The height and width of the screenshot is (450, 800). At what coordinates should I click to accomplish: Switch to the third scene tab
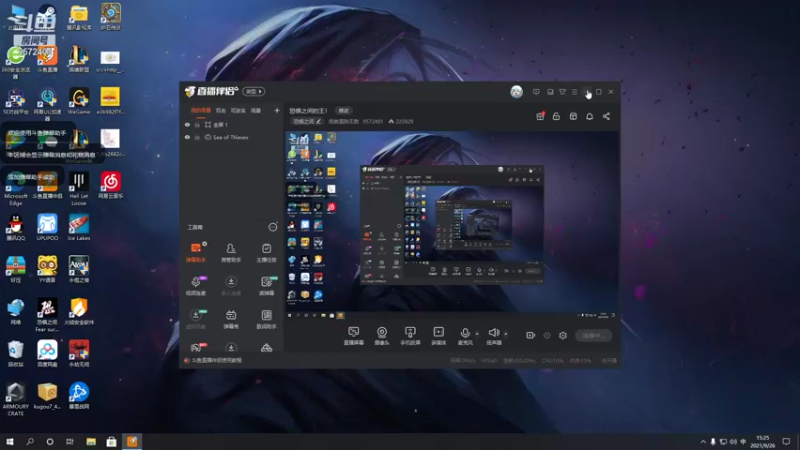[238, 110]
